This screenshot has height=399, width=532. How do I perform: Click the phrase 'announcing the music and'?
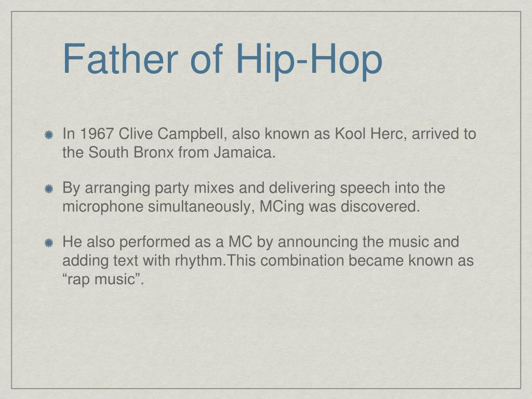(x=368, y=242)
